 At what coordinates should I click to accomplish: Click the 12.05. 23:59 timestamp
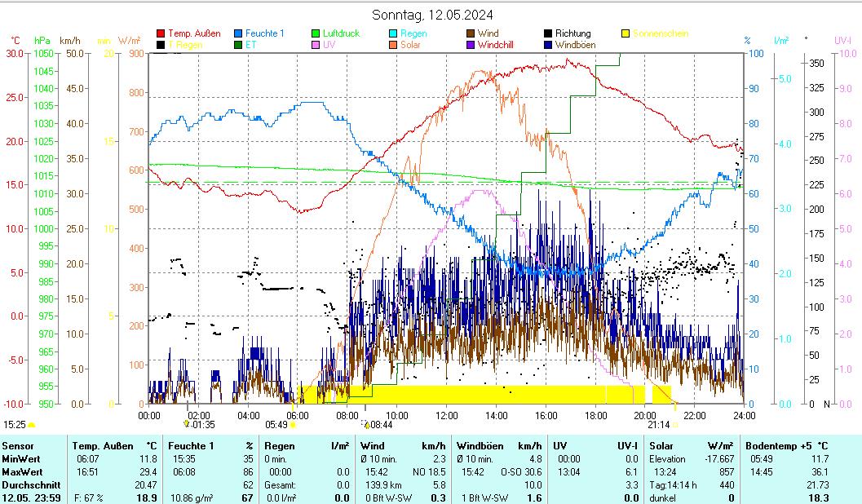coord(31,498)
